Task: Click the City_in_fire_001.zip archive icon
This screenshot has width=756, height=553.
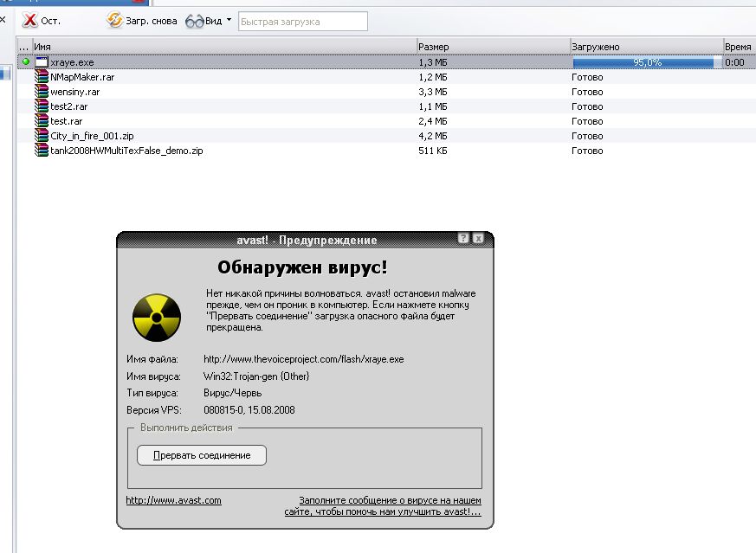Action: tap(42, 136)
